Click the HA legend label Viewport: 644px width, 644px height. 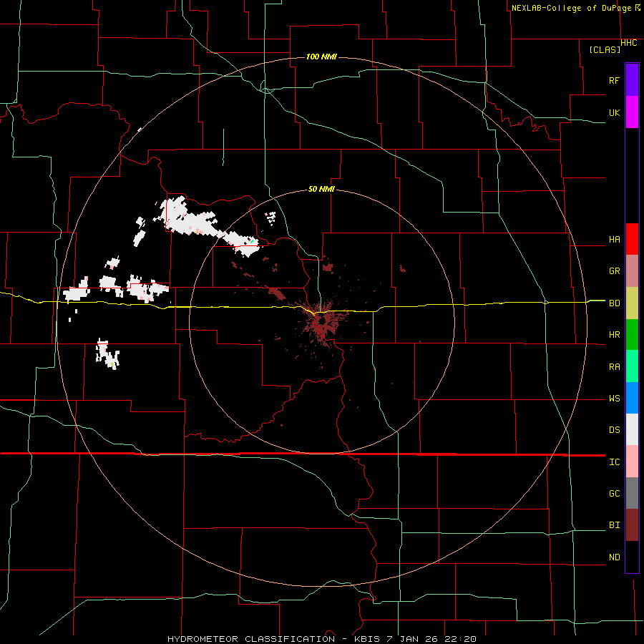[x=614, y=240]
